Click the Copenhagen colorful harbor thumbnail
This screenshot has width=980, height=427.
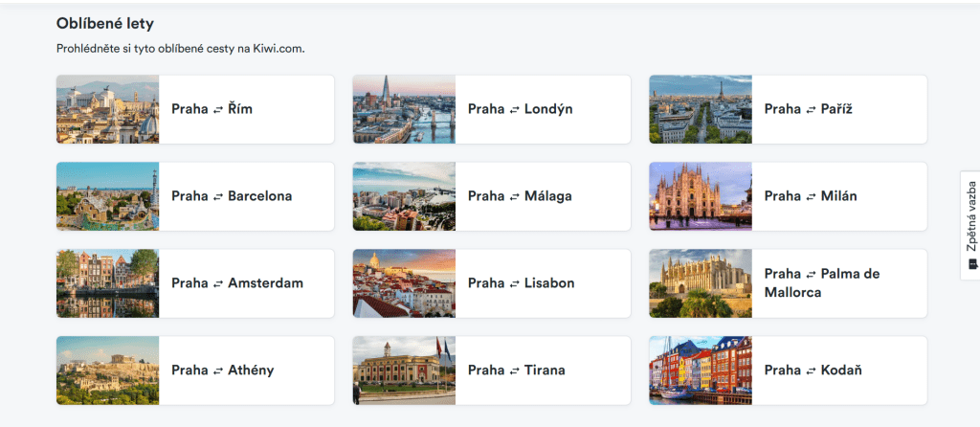coord(701,371)
